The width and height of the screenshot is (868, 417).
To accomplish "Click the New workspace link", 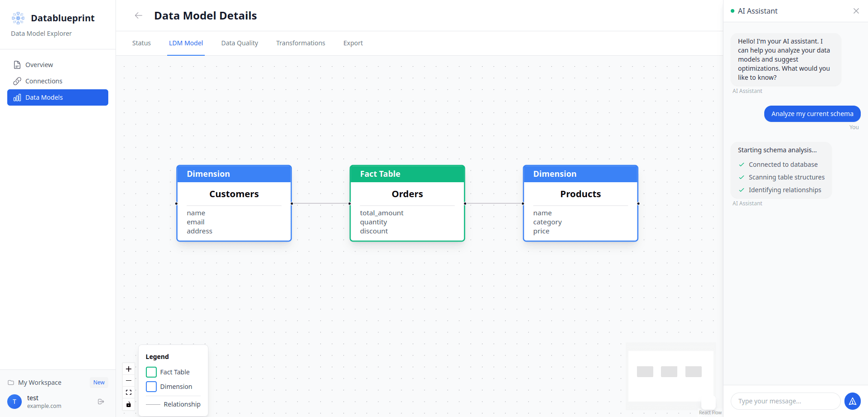I will click(x=99, y=382).
